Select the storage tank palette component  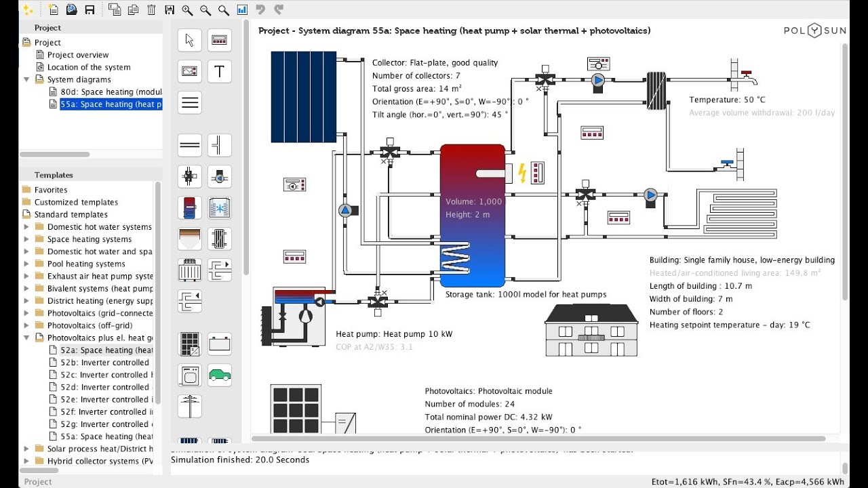(x=190, y=207)
